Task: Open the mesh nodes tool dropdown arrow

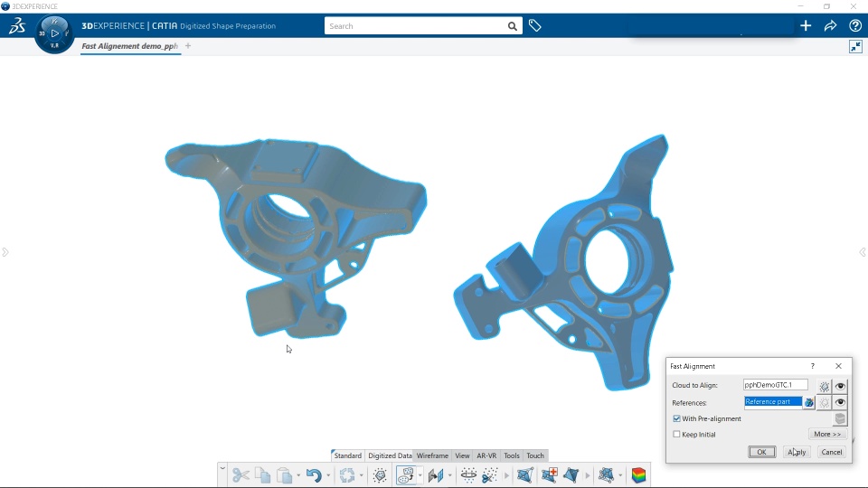Action: [x=620, y=475]
